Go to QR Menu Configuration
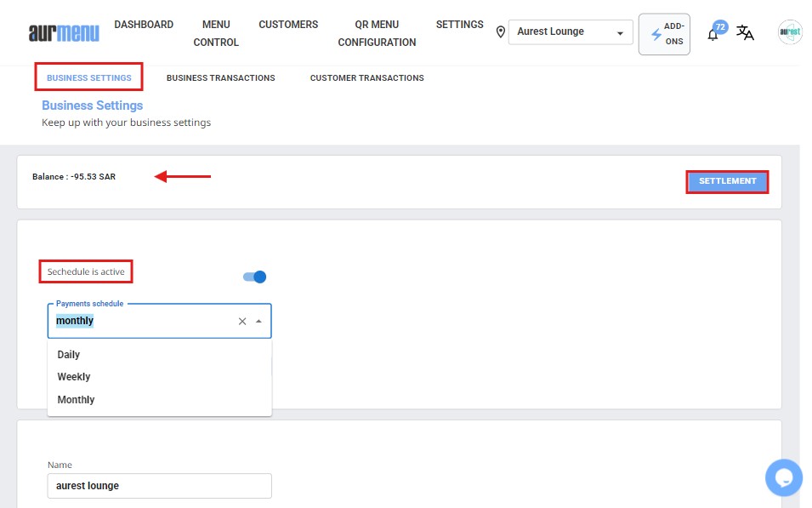 click(377, 33)
